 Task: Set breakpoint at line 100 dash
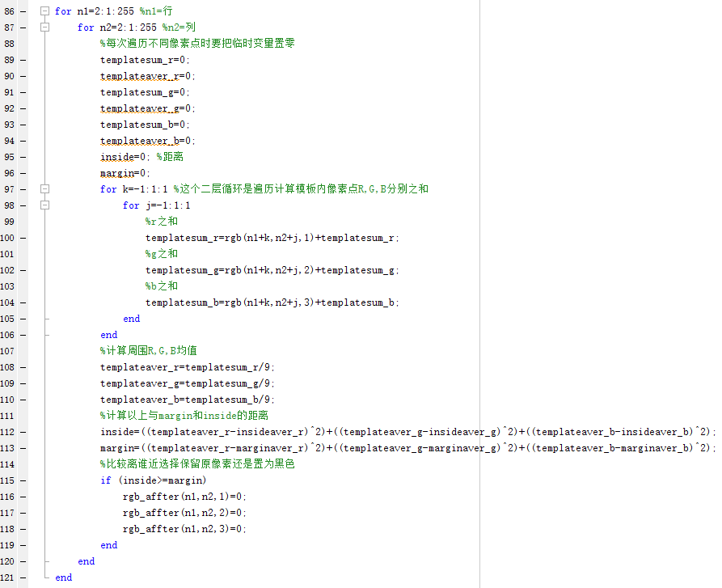(x=23, y=238)
